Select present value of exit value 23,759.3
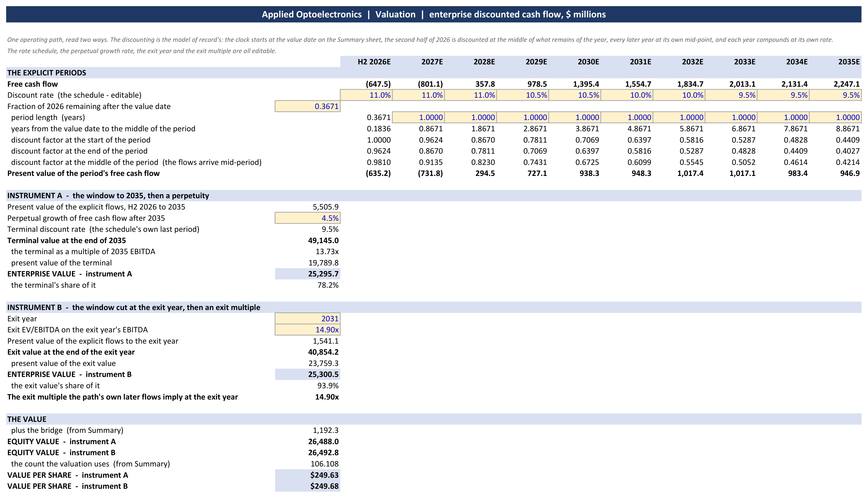This screenshot has height=498, width=868. [323, 363]
